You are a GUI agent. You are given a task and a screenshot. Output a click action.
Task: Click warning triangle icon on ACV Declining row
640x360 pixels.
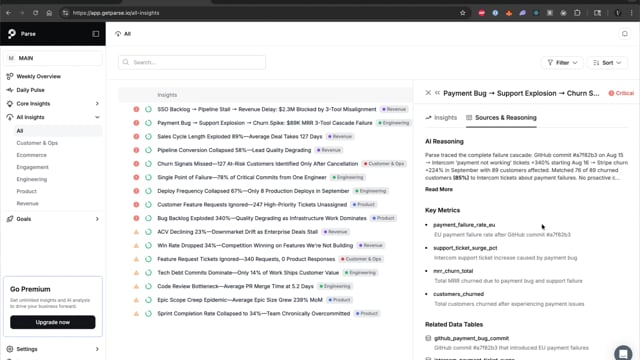(x=136, y=232)
